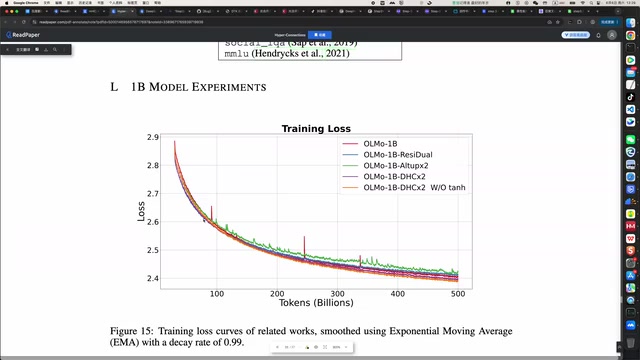Open the Chrome extensions puzzle icon

tap(579, 22)
